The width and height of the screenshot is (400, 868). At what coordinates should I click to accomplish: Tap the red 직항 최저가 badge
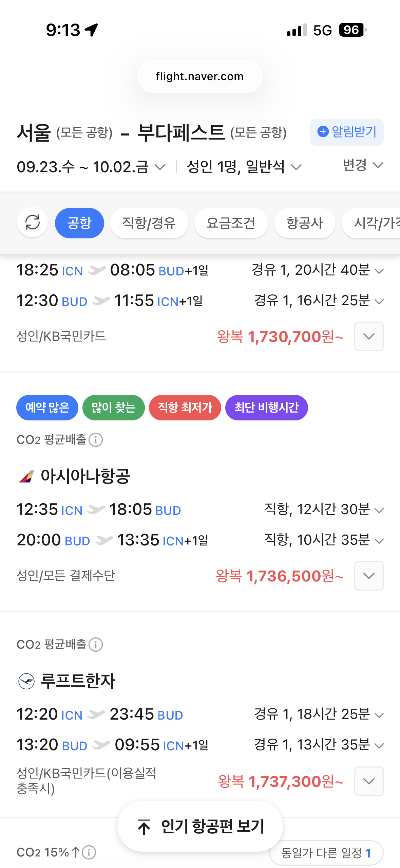click(x=185, y=408)
